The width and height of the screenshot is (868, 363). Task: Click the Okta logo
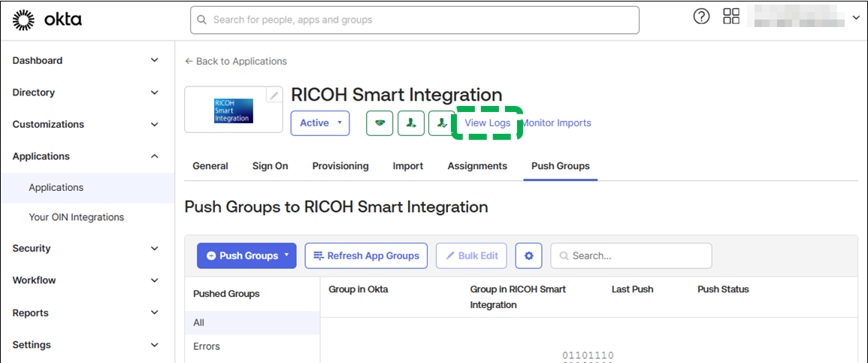[47, 20]
